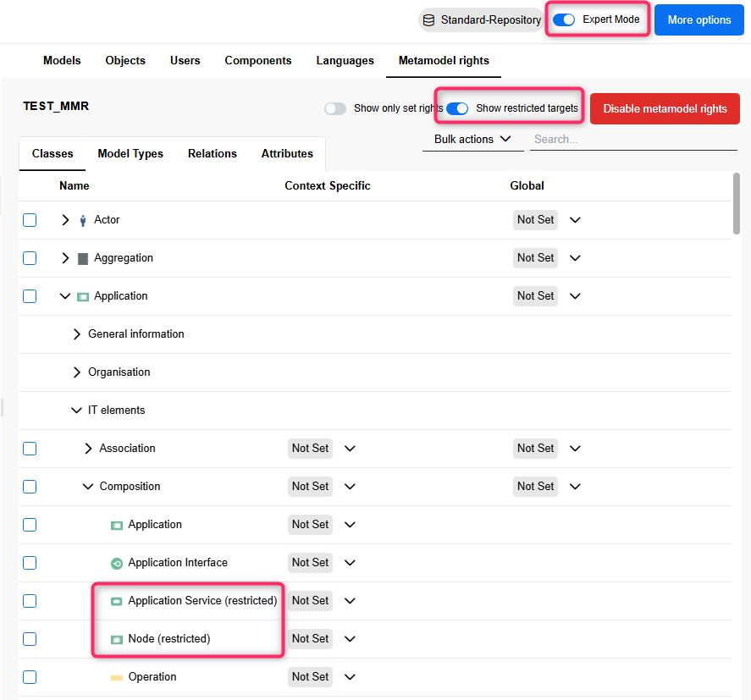
Task: Click the Actor class person icon
Action: 83,220
